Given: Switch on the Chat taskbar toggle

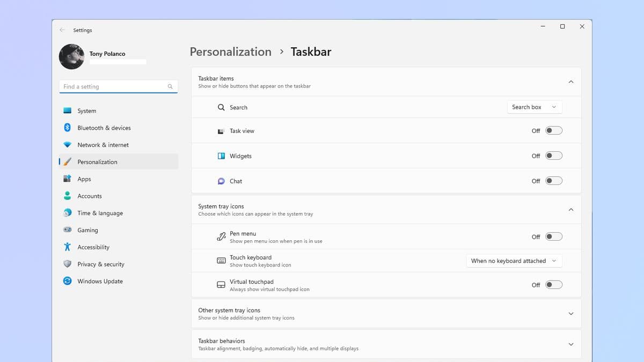Looking at the screenshot, I should click(553, 181).
